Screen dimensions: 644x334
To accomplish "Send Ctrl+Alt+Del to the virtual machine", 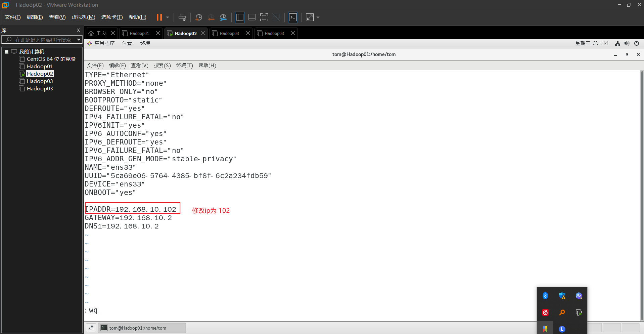I will point(182,17).
